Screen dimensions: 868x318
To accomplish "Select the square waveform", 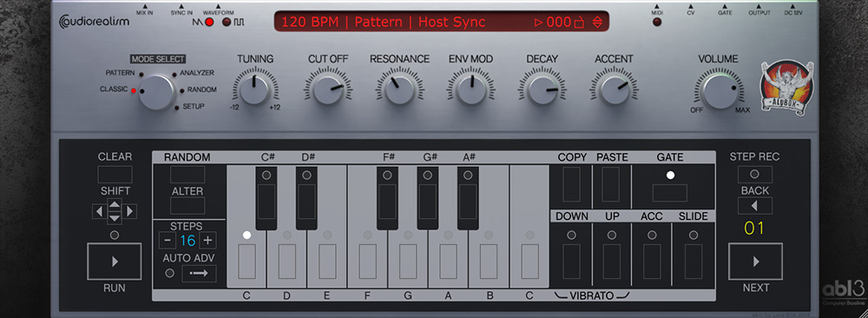I will point(227,23).
